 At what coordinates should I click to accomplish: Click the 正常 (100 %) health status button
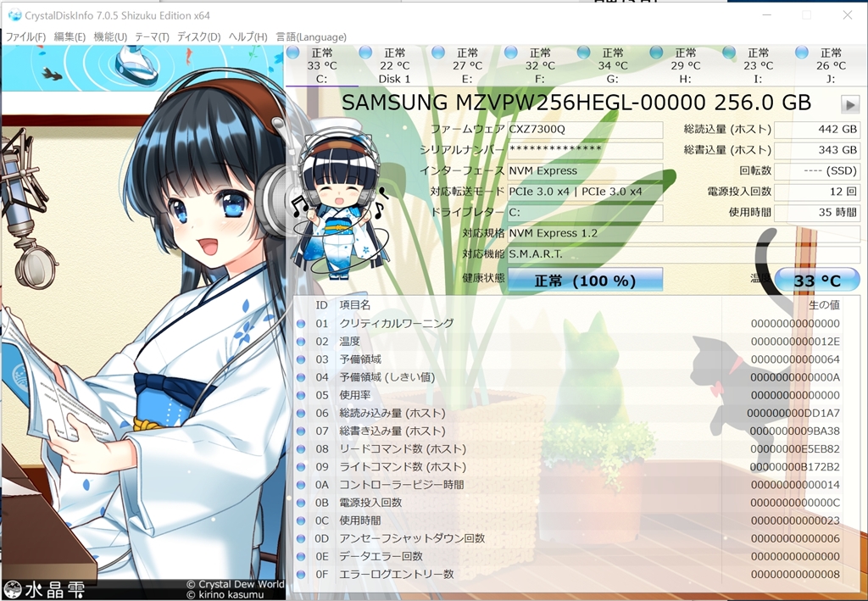585,280
